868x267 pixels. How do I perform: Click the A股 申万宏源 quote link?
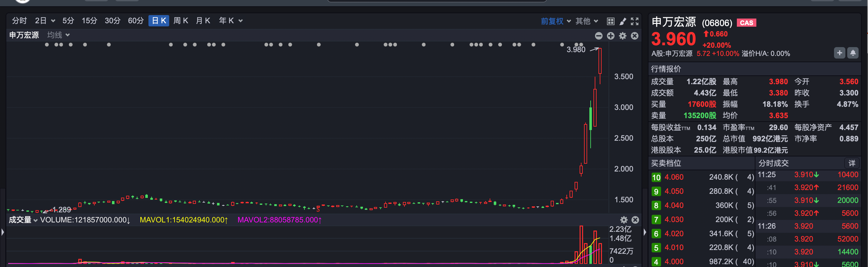(671, 53)
